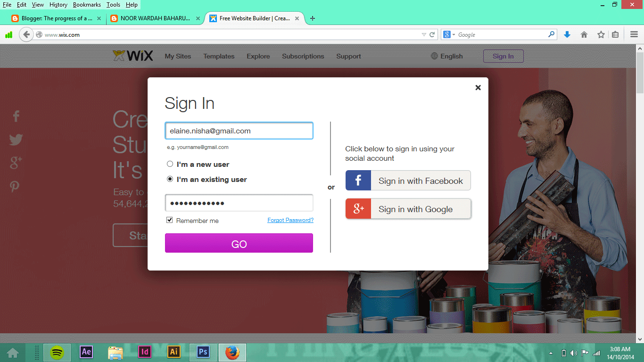Open Photoshop from the taskbar

(203, 352)
